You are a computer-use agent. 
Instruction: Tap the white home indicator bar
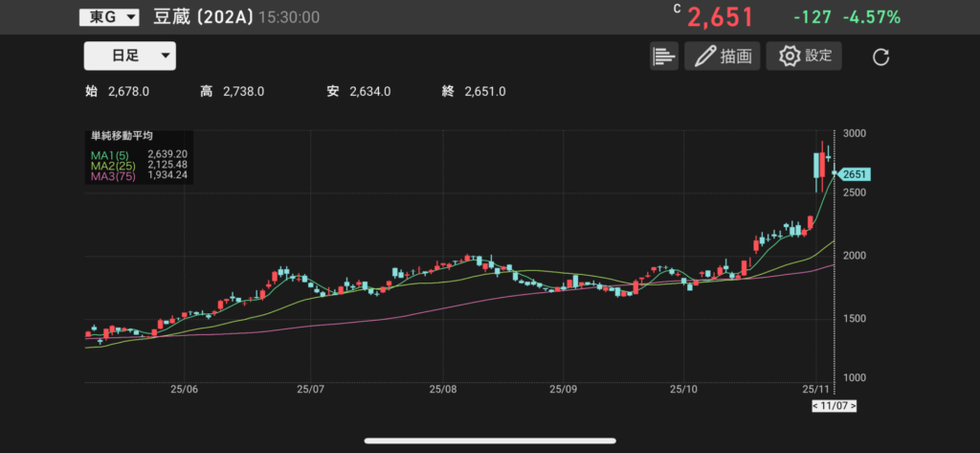[490, 441]
